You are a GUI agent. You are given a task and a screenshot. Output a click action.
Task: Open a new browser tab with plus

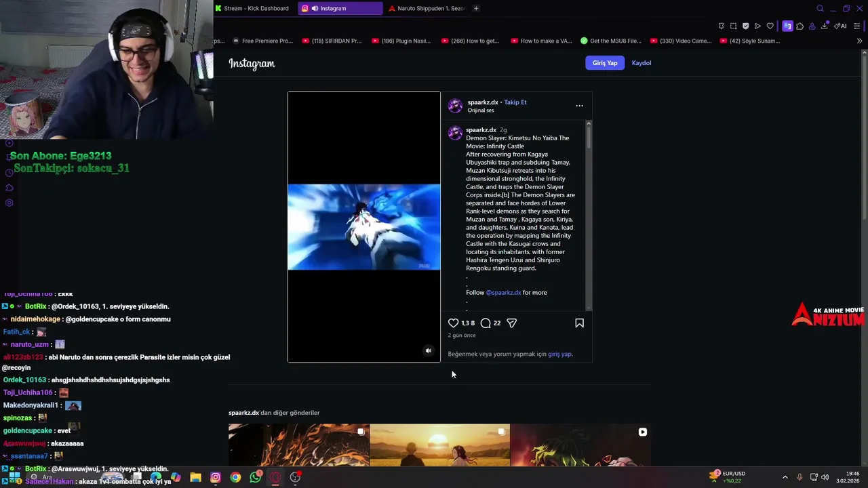point(476,8)
